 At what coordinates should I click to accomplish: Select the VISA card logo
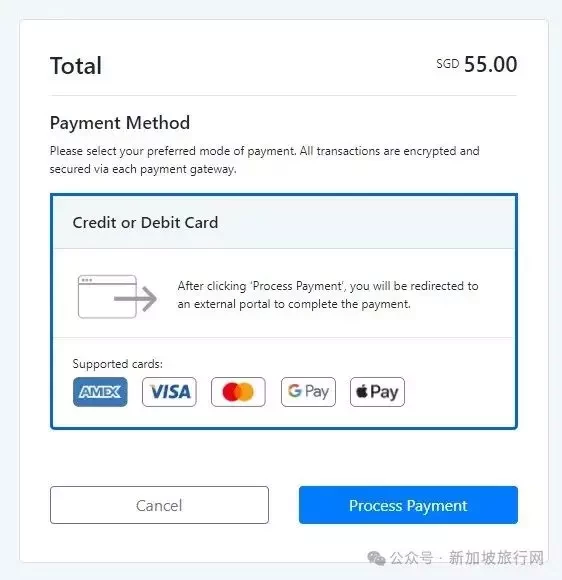click(169, 392)
